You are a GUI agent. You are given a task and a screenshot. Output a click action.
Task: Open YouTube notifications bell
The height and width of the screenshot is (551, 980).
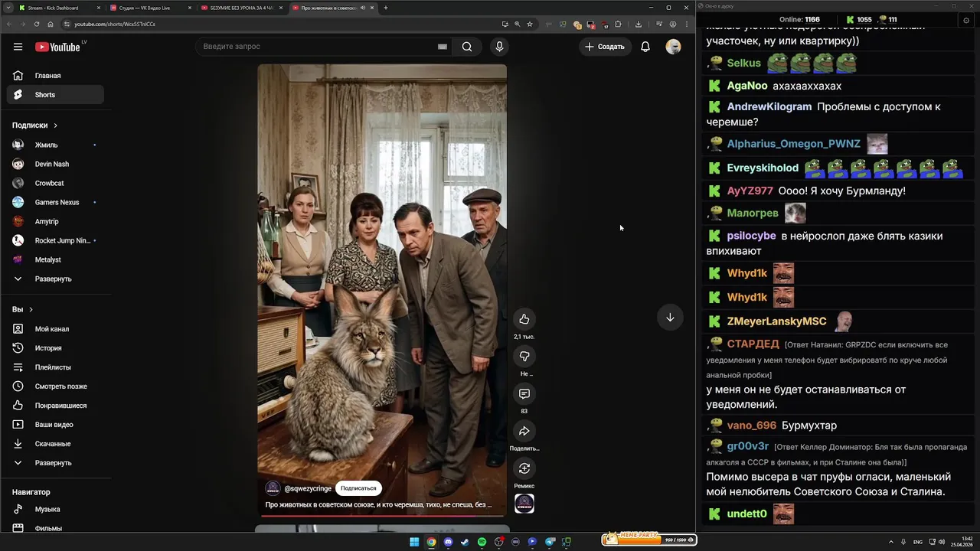[x=645, y=47]
